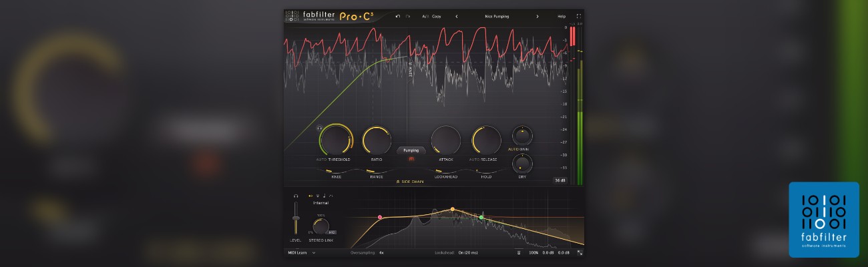Image resolution: width=868 pixels, height=267 pixels.
Task: Click the last 0.0 dB value in bottom bar
Action: 564,253
